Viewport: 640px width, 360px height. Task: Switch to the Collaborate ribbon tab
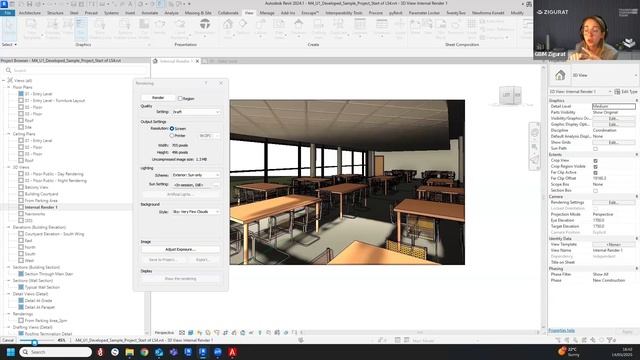tap(228, 13)
